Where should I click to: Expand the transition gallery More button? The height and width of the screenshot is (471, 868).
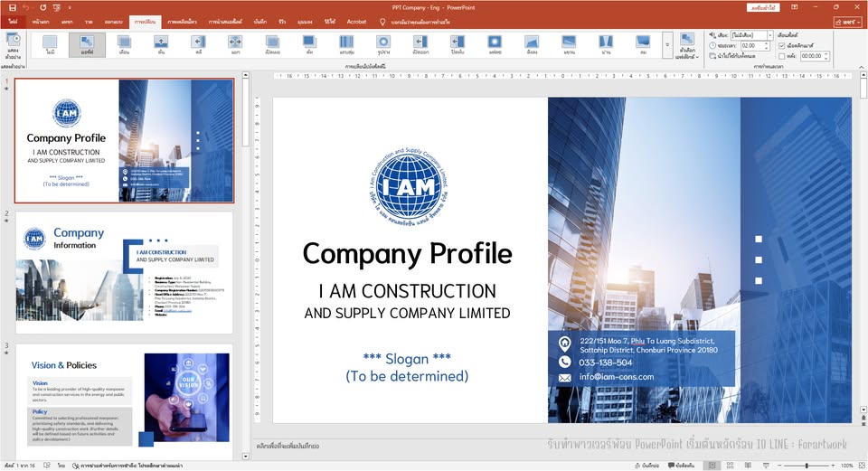(x=667, y=45)
